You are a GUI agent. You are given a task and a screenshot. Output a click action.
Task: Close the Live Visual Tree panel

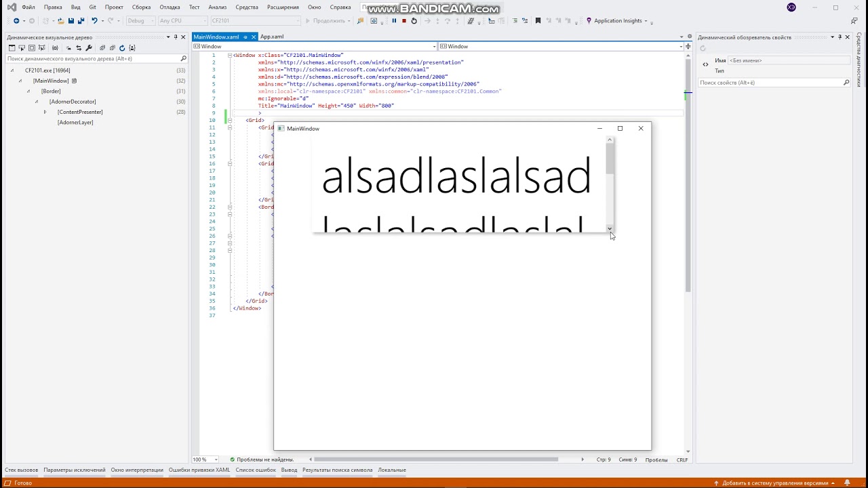[183, 37]
